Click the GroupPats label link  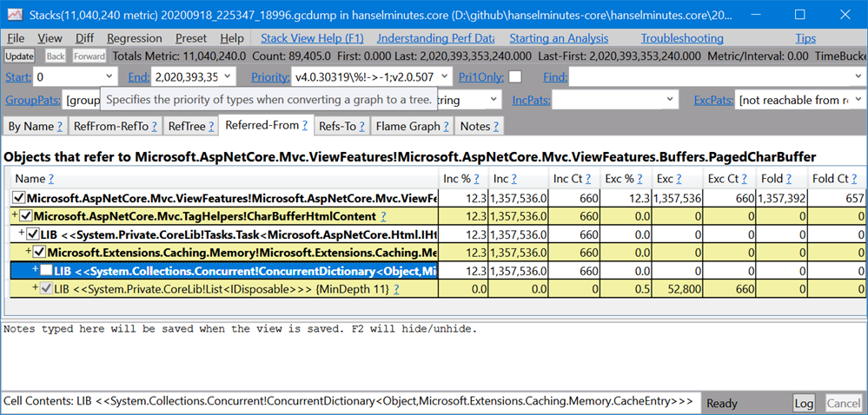click(31, 100)
